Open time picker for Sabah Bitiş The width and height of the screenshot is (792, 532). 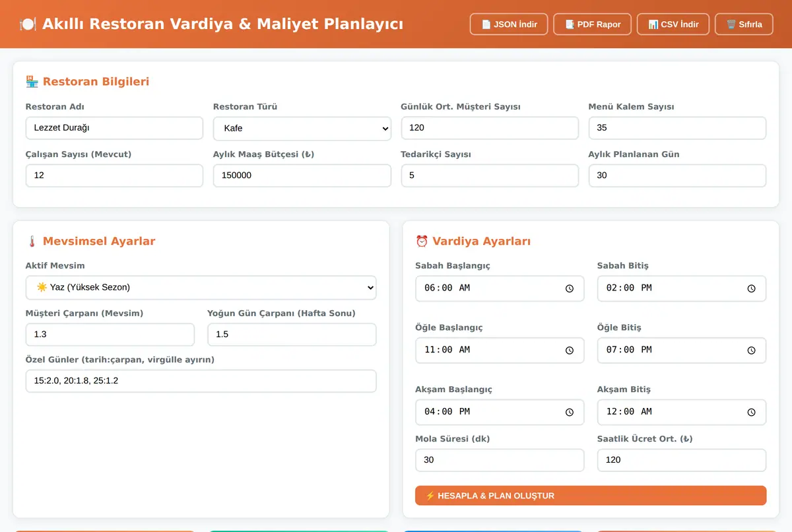coord(751,288)
